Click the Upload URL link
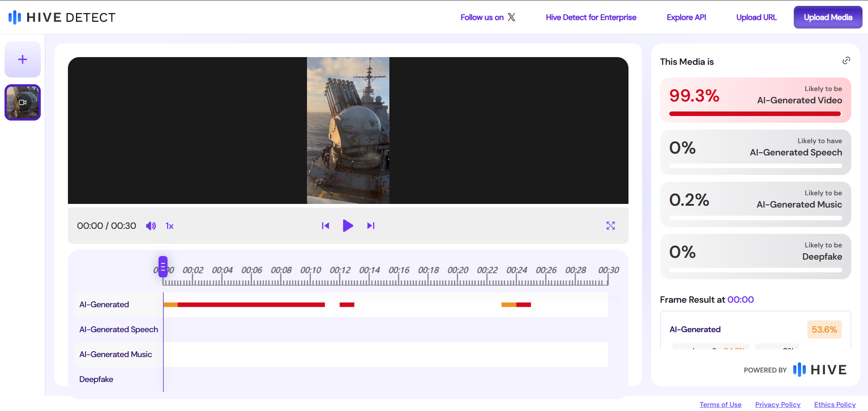The height and width of the screenshot is (411, 868). (756, 17)
